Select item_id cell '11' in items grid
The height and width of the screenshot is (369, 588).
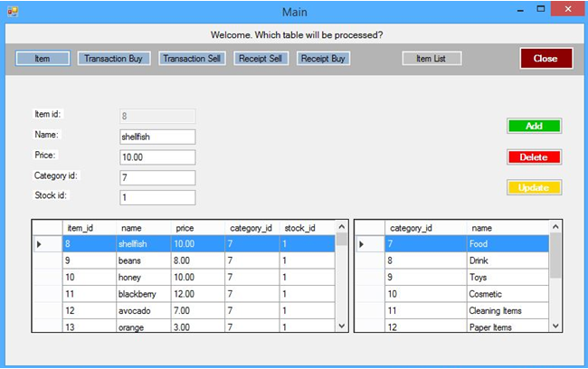(90, 294)
